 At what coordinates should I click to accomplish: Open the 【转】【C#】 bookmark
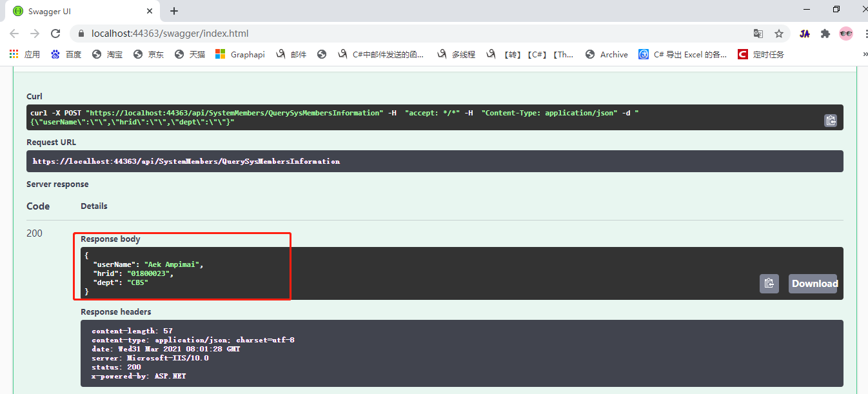(x=530, y=54)
